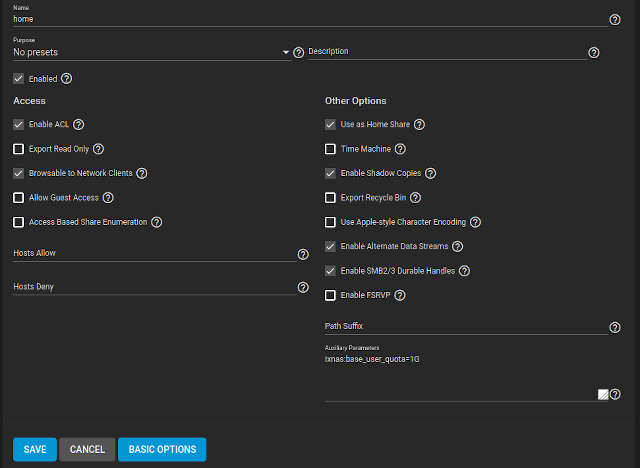Uncheck Enable SMB2/3 Durable Handles
This screenshot has width=640, height=468.
pyautogui.click(x=330, y=271)
